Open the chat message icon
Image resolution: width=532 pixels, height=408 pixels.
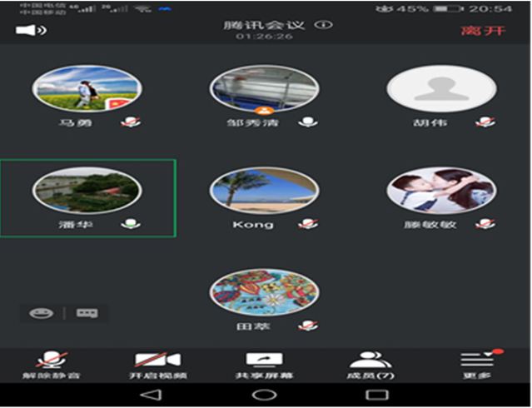tap(87, 313)
